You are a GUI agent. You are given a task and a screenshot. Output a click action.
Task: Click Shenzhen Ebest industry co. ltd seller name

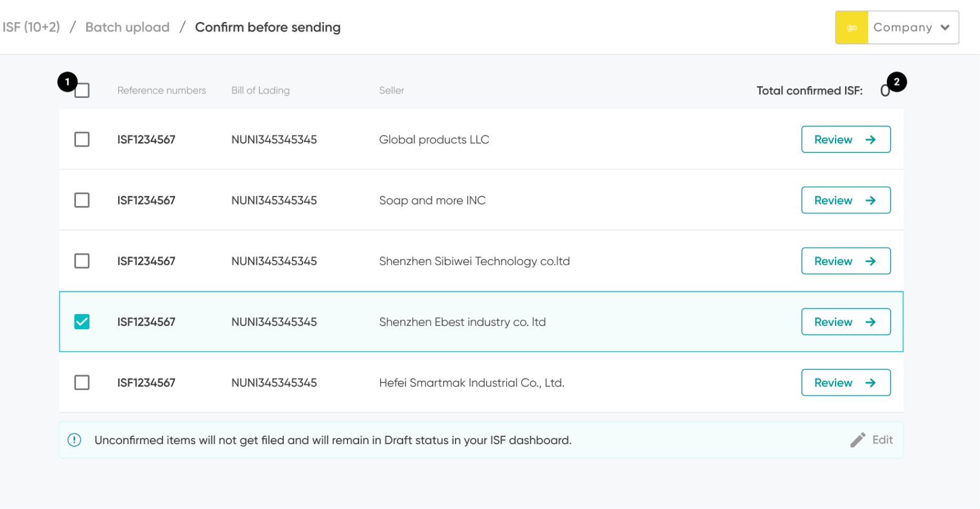pos(462,322)
